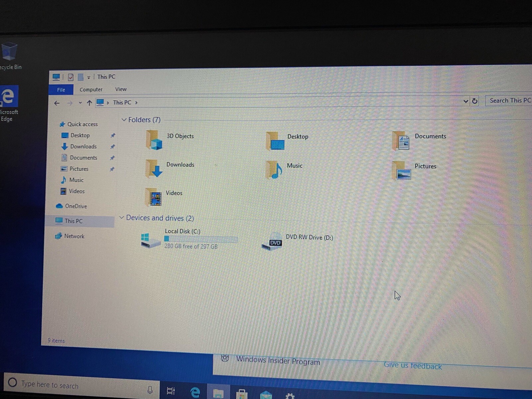Open the File ribbon tab
532x399 pixels.
[x=61, y=90]
